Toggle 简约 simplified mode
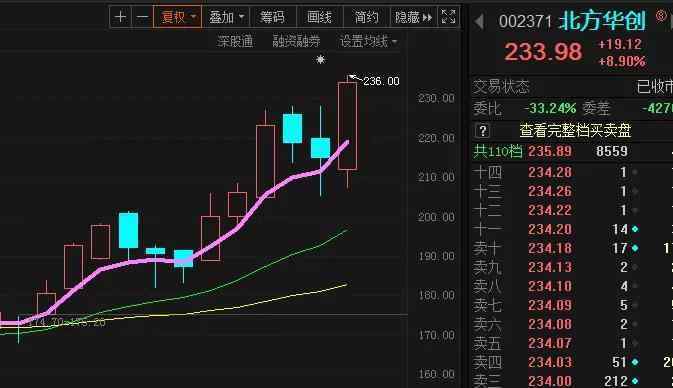 (366, 17)
